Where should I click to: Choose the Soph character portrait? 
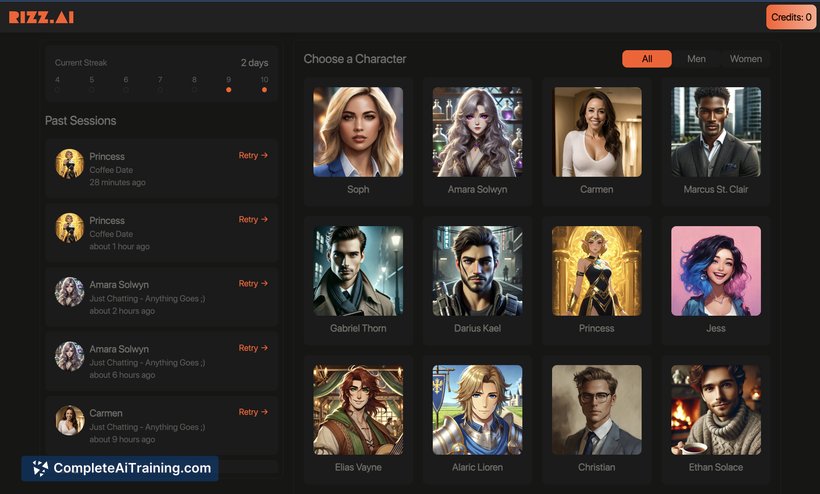tap(358, 132)
